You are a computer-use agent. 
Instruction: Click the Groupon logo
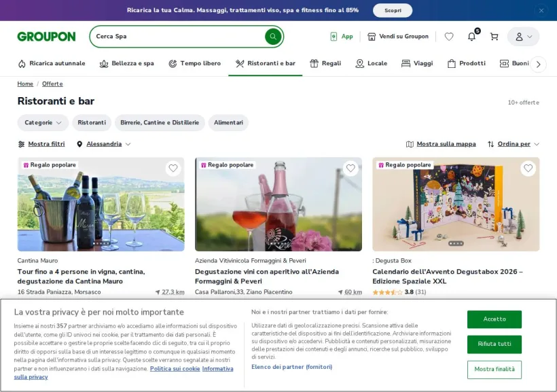(x=47, y=36)
